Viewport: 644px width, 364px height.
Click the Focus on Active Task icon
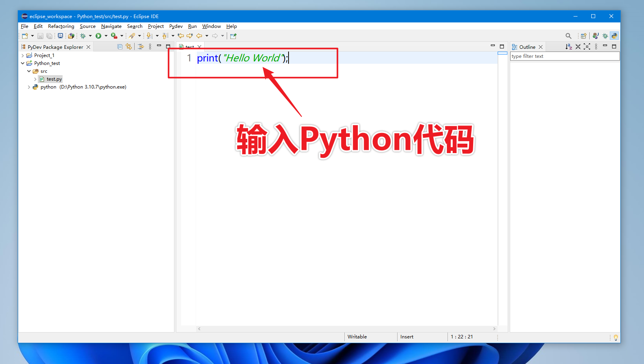pyautogui.click(x=141, y=46)
